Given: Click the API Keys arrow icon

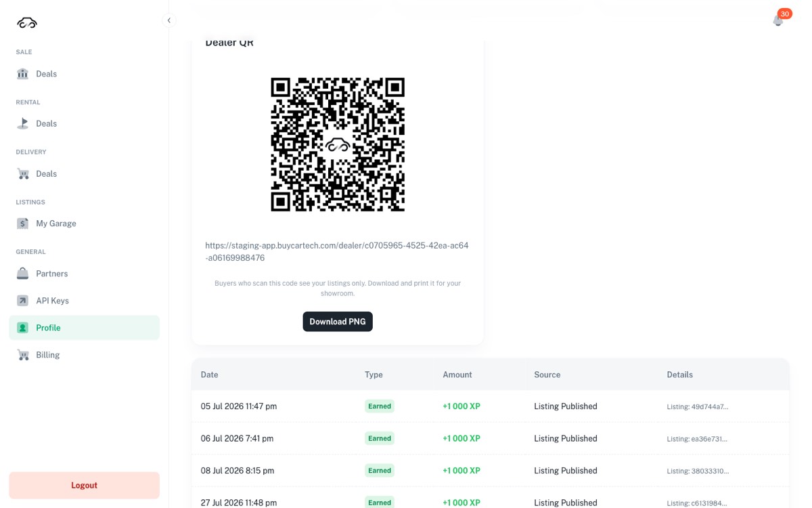Looking at the screenshot, I should 23,301.
